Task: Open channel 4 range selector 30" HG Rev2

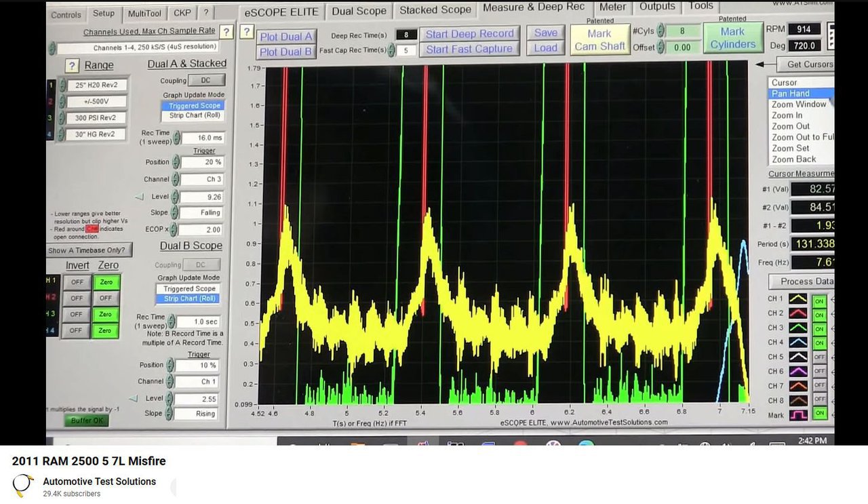Action: point(97,134)
